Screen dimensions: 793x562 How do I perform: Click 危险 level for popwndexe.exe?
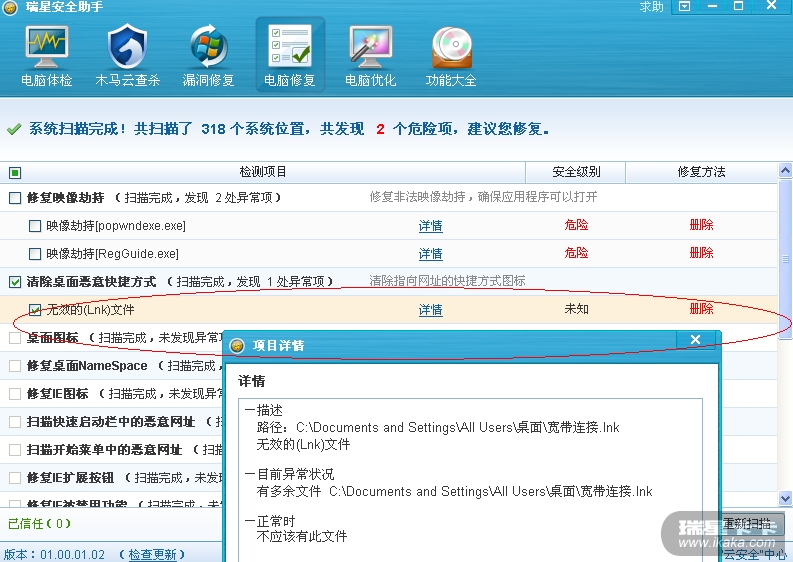[576, 225]
